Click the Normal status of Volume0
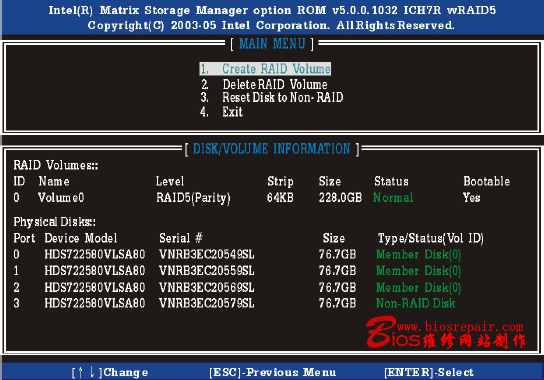Viewport: 544px width, 380px height. click(393, 197)
